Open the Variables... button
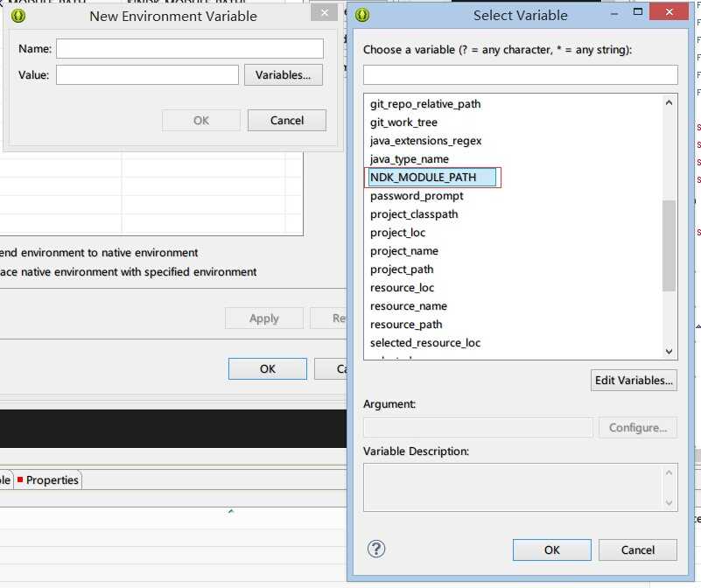This screenshot has height=588, width=701. (284, 74)
